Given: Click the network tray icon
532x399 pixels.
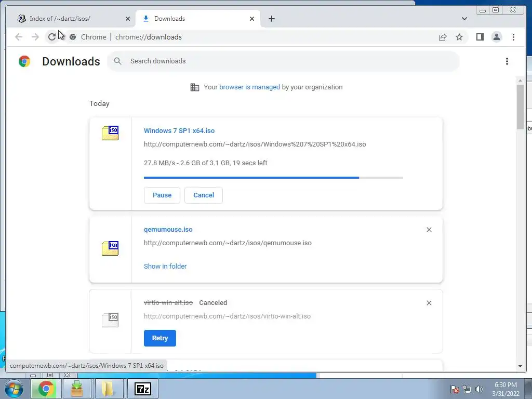Looking at the screenshot, I should coord(467,389).
